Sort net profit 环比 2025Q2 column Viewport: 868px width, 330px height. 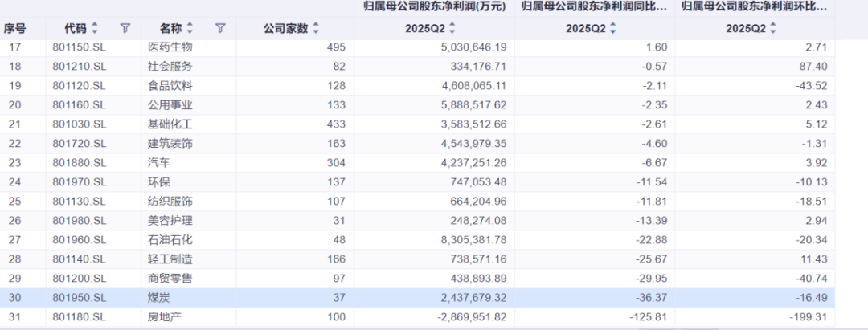(773, 29)
